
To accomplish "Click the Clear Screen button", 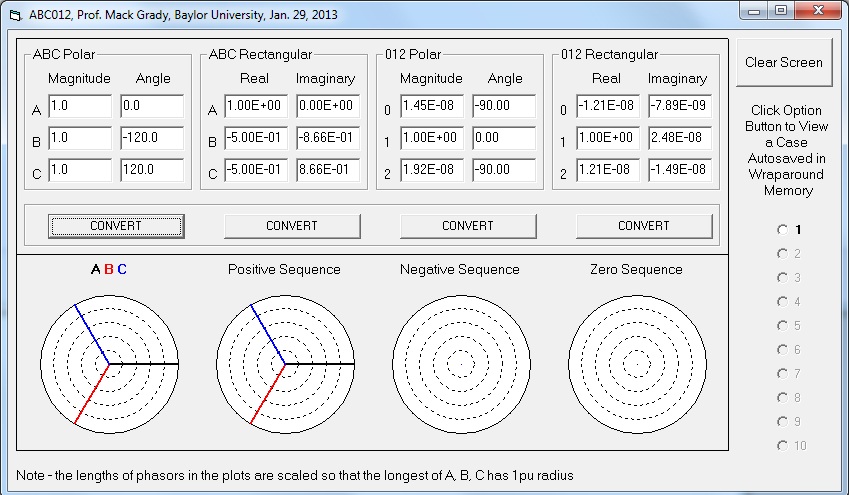I will (783, 63).
